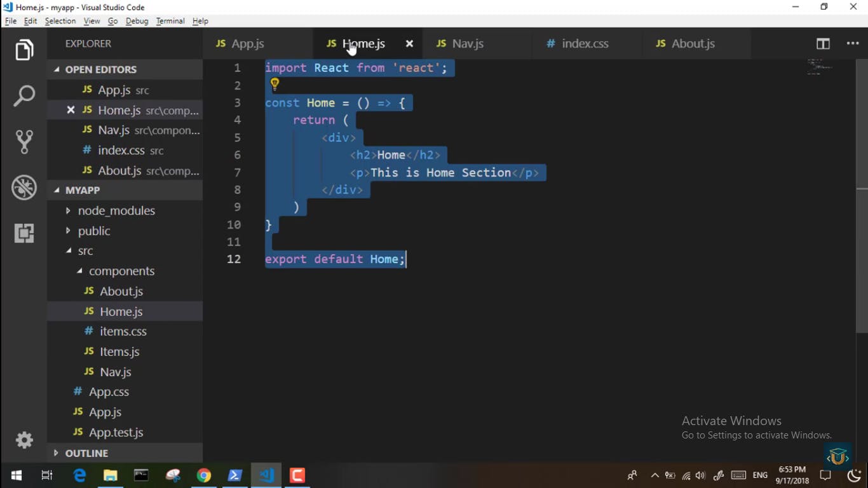868x488 pixels.
Task: Expand the Outline section
Action: click(x=125, y=453)
